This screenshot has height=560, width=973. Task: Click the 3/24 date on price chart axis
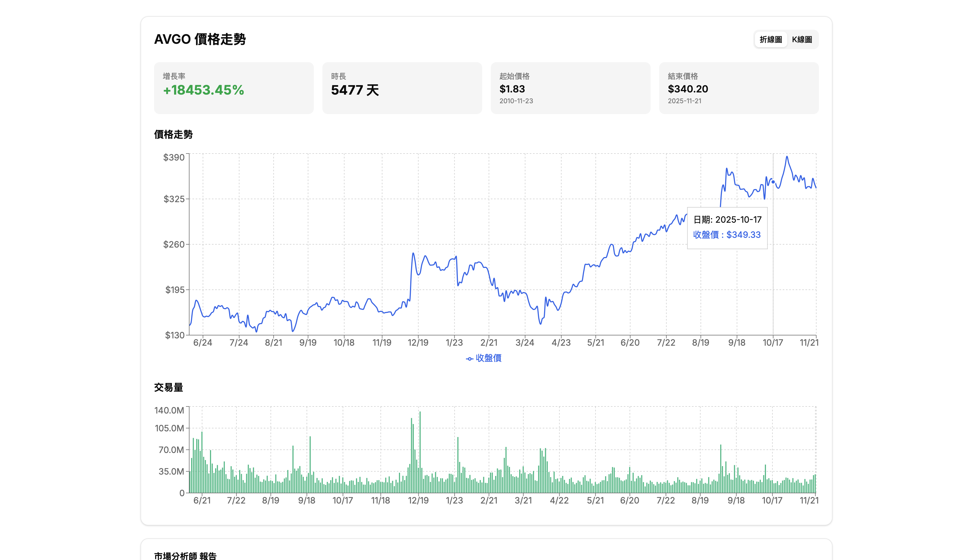coord(525,343)
